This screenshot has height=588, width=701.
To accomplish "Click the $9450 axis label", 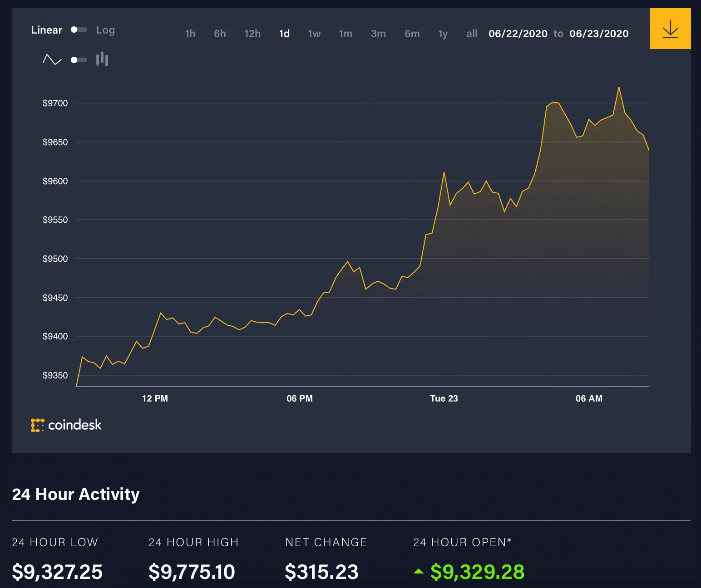I will 55,298.
